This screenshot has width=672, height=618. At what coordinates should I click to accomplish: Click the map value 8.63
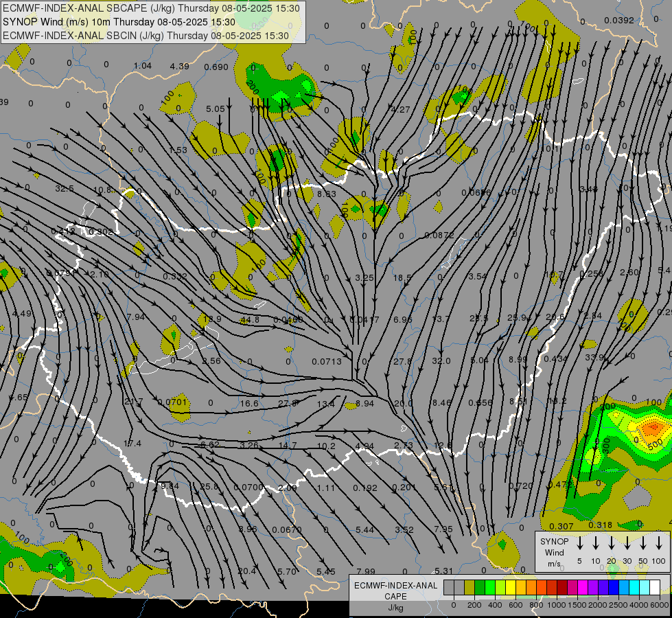pyautogui.click(x=327, y=194)
